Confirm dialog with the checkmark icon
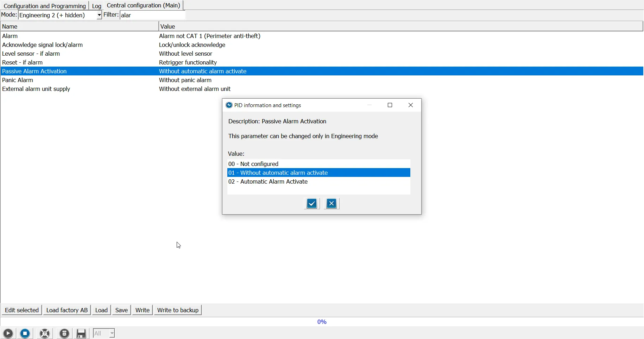 (312, 204)
